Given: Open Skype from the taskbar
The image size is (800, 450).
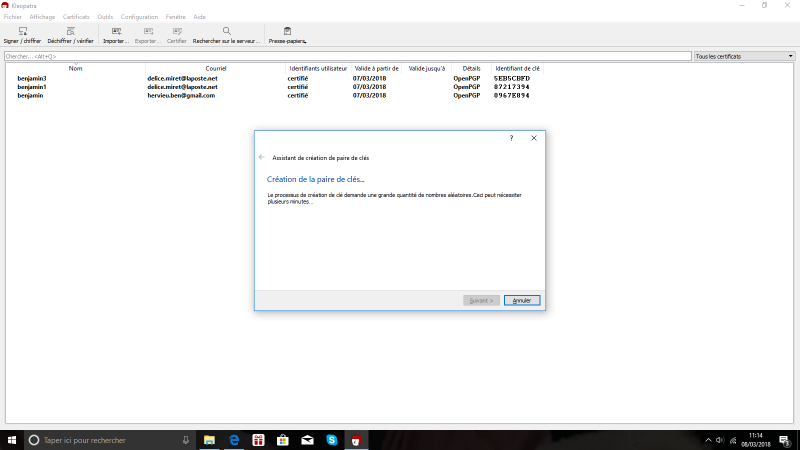Looking at the screenshot, I should point(331,440).
